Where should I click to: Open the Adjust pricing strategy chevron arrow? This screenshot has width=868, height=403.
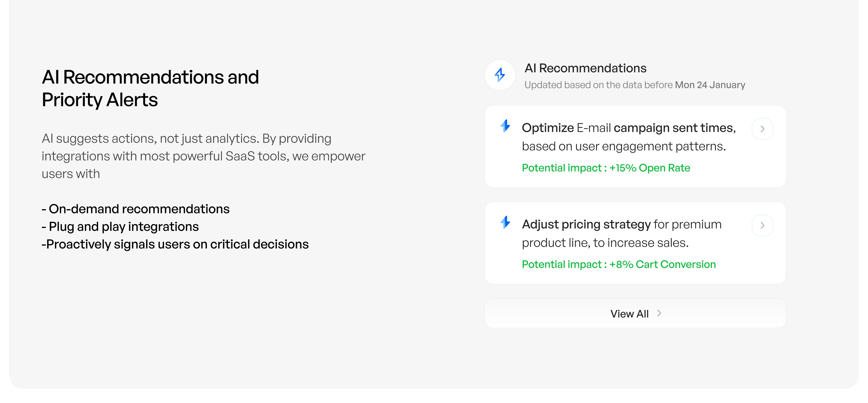coord(762,225)
